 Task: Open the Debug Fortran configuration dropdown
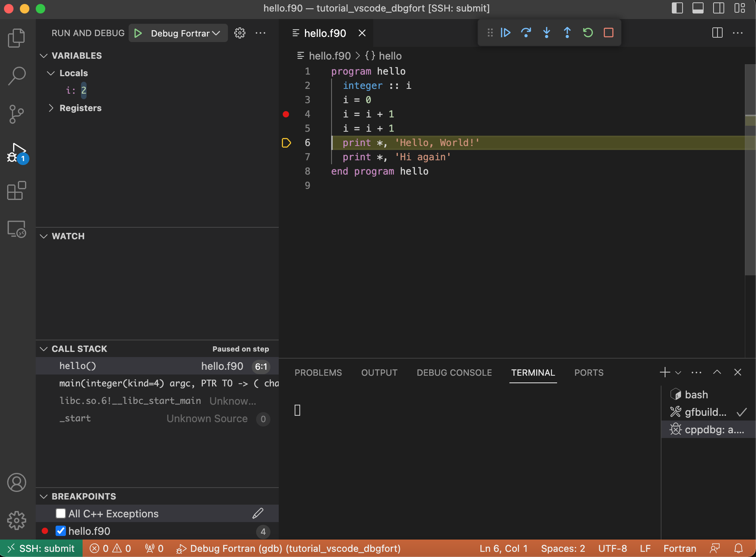tap(185, 33)
